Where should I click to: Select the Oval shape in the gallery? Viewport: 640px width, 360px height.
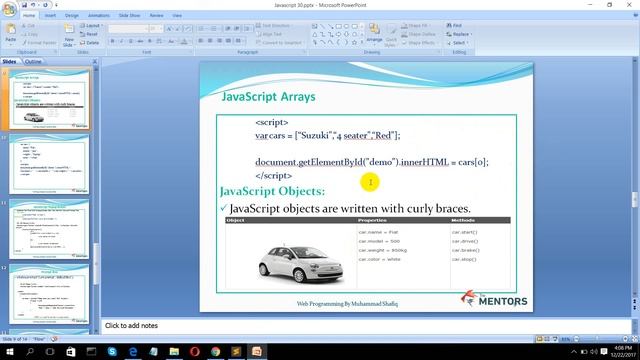click(347, 26)
